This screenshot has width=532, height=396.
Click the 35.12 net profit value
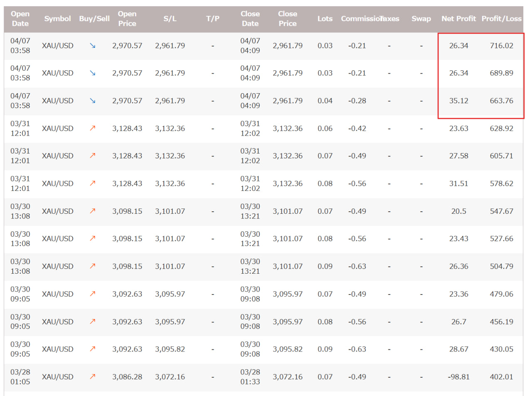click(x=459, y=101)
